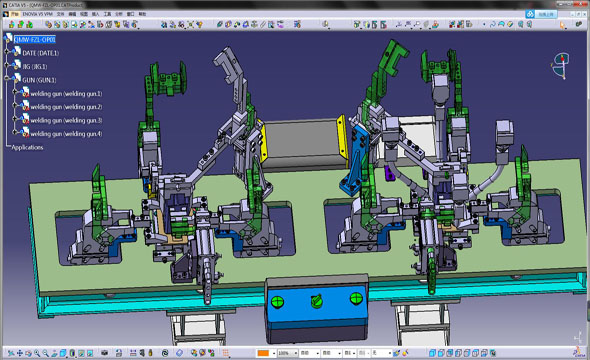
Task: Select the QMW-FZL-OP01 root node
Action: (35, 39)
